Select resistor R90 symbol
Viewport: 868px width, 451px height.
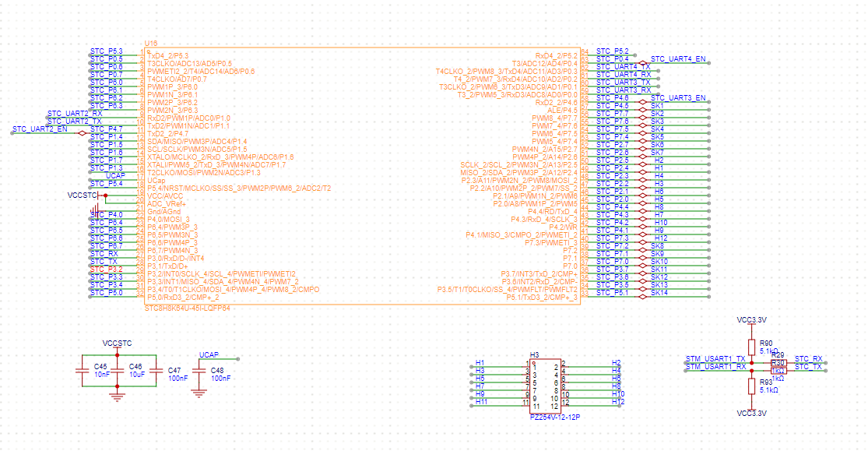[751, 346]
